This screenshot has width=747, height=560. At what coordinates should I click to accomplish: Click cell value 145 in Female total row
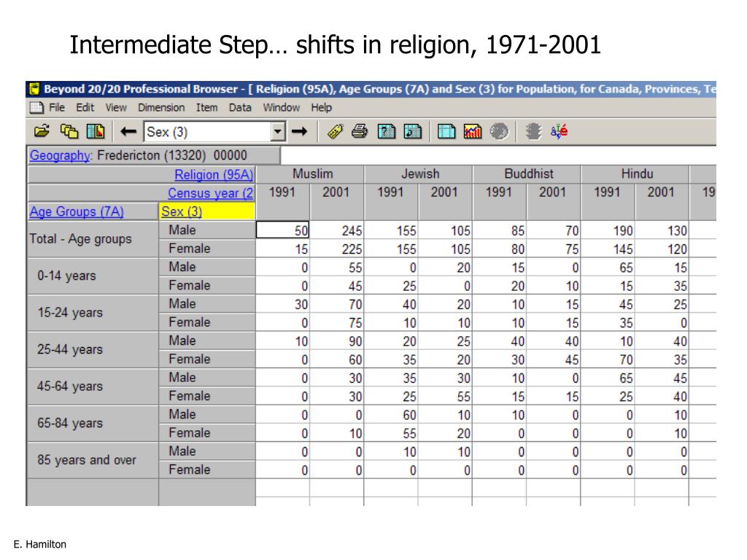coord(608,249)
